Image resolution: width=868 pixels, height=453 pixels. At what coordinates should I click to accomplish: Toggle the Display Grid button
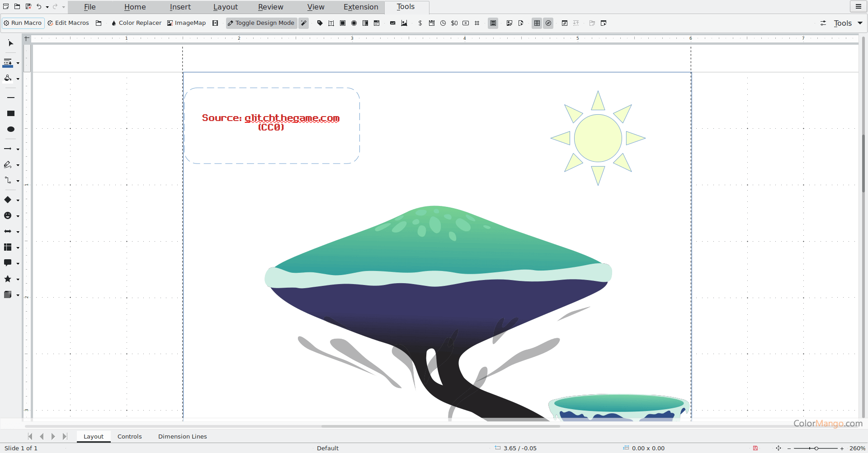pyautogui.click(x=537, y=23)
